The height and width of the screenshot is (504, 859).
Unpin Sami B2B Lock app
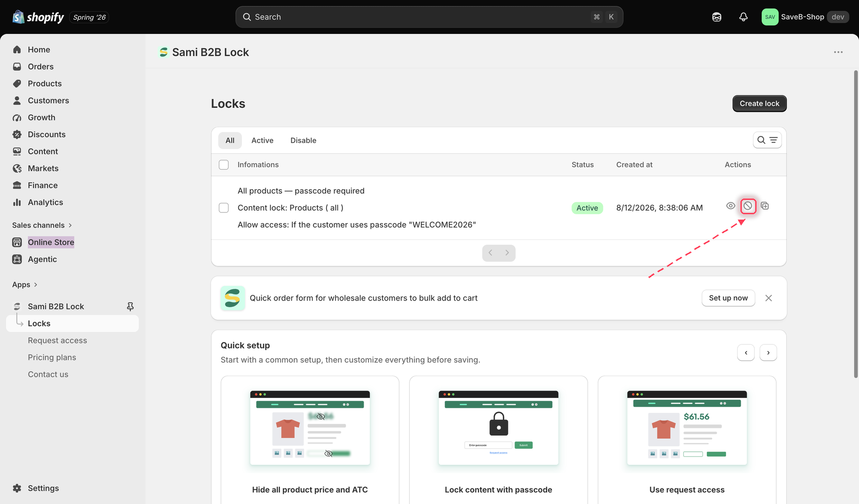click(x=130, y=306)
